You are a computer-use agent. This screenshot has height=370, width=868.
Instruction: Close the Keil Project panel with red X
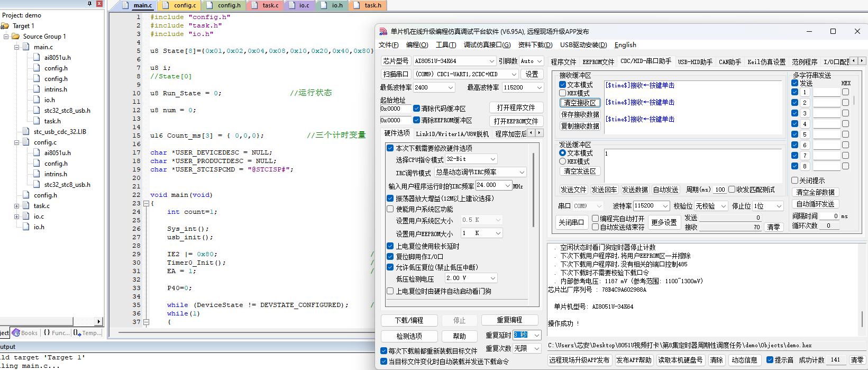[100, 4]
